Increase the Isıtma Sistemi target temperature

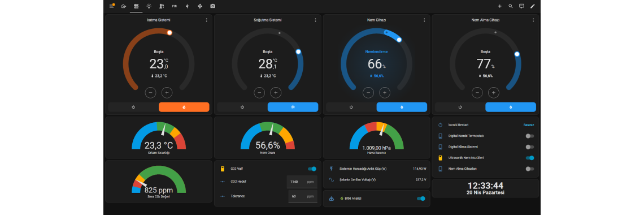pos(167,93)
